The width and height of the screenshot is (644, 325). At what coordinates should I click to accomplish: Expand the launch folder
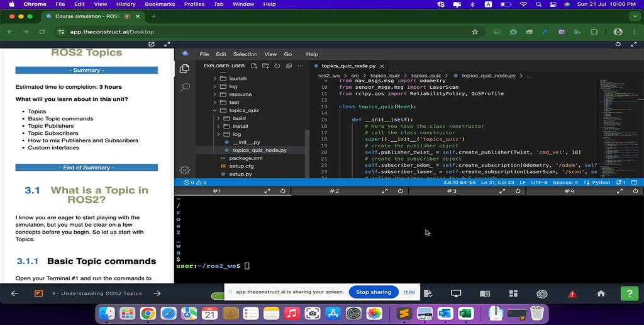pos(237,79)
